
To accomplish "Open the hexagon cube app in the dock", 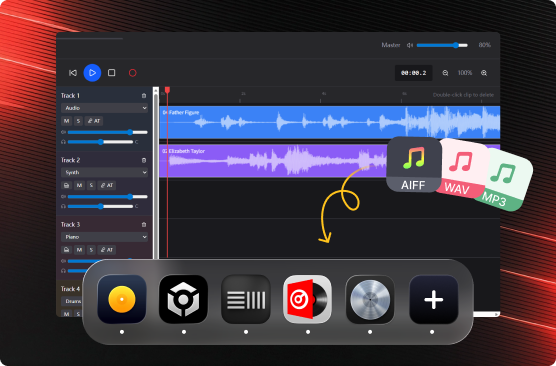I will tap(184, 299).
